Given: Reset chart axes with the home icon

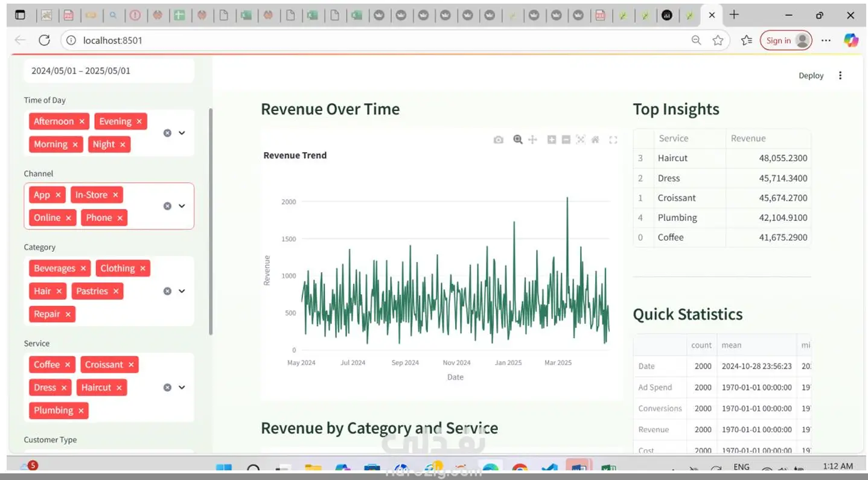Looking at the screenshot, I should coord(595,139).
